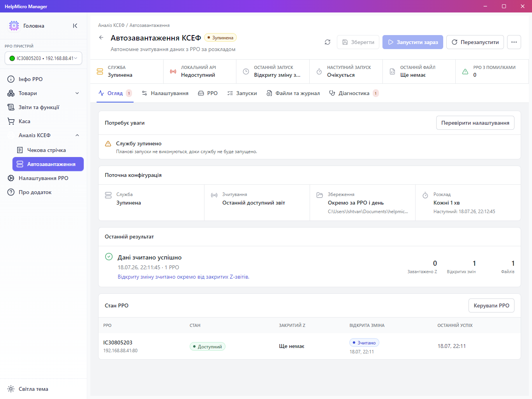
Task: Refresh the page via the circular arrows icon
Action: point(328,42)
